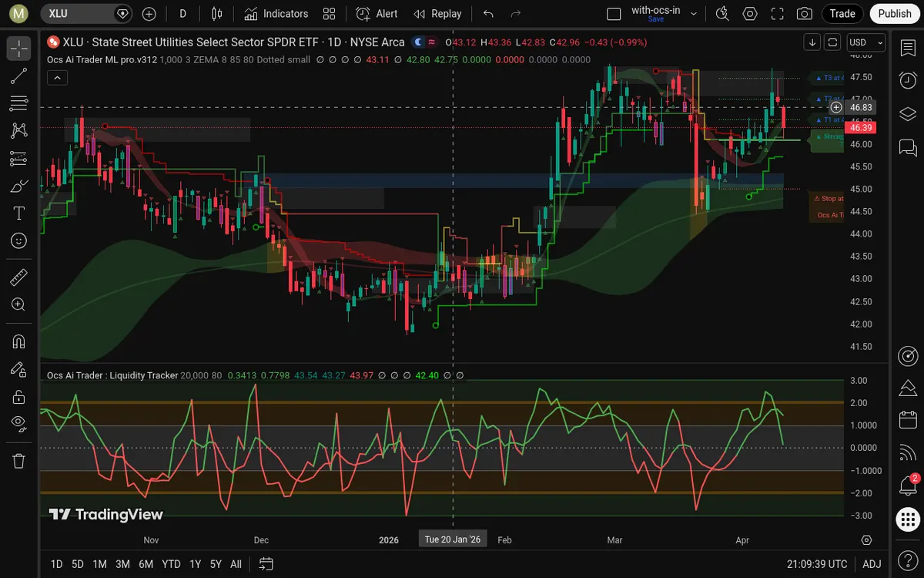Image resolution: width=924 pixels, height=578 pixels.
Task: Open the candlestick chart type menu
Action: pos(216,14)
